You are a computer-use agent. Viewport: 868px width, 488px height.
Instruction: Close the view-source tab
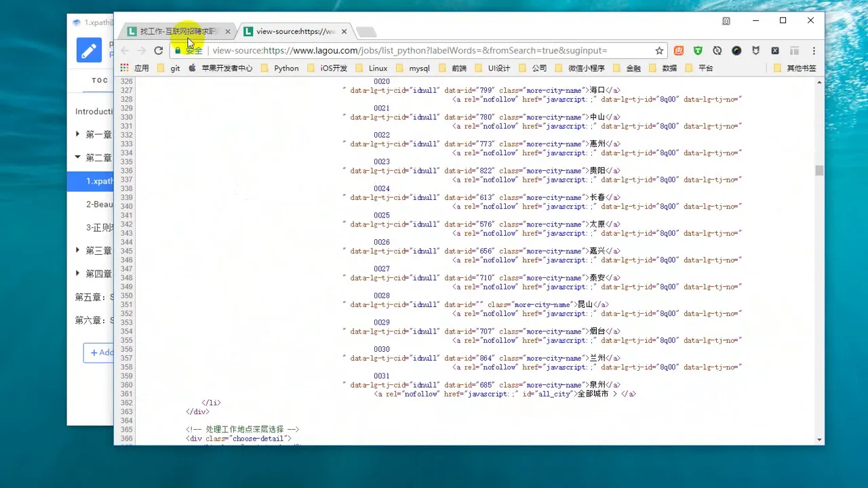[x=344, y=32]
